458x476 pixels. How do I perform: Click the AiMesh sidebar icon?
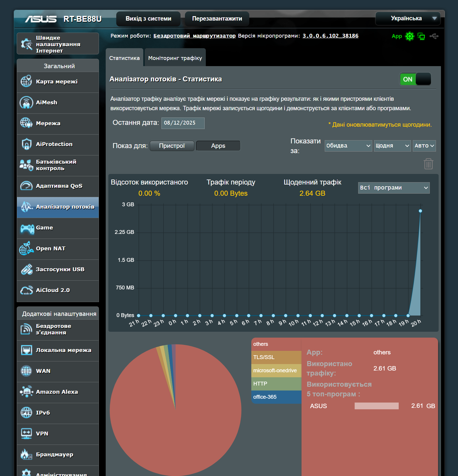click(x=26, y=102)
